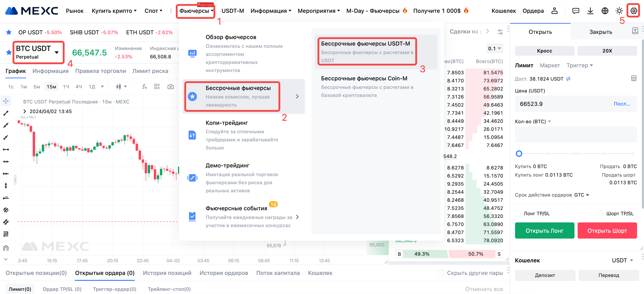
Task: Set quantity slider to 100% mark
Action: click(x=633, y=153)
